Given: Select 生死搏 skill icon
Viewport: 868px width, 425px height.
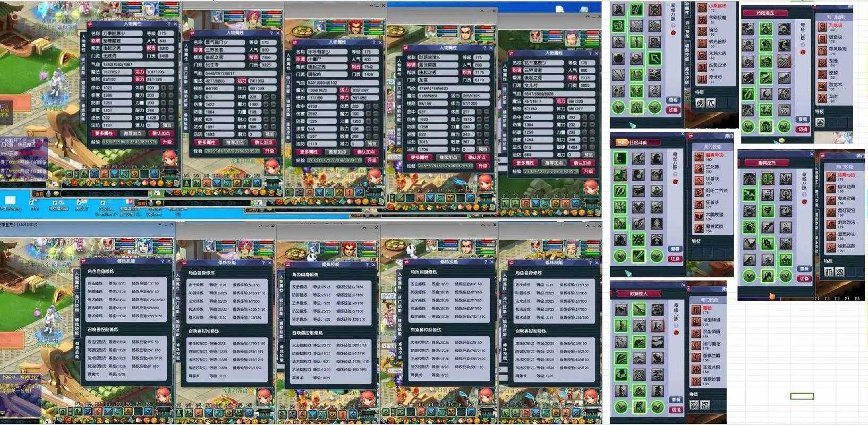Looking at the screenshot, I should (x=699, y=169).
